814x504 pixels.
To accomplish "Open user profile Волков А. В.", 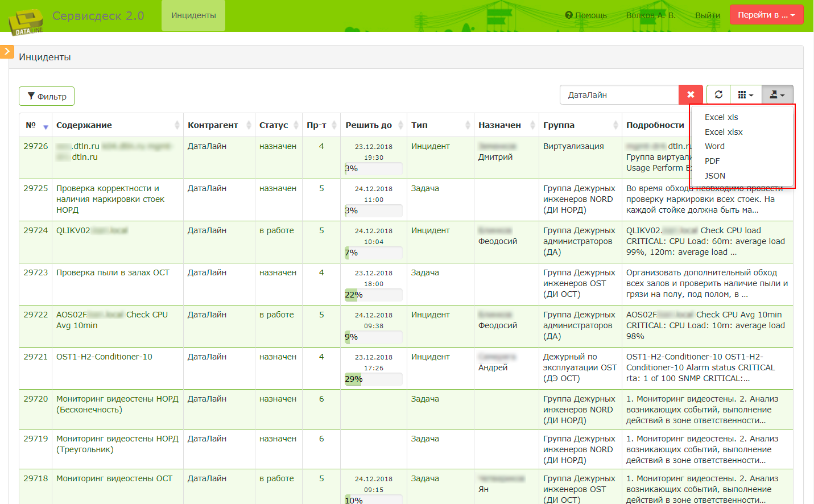I will (x=651, y=15).
